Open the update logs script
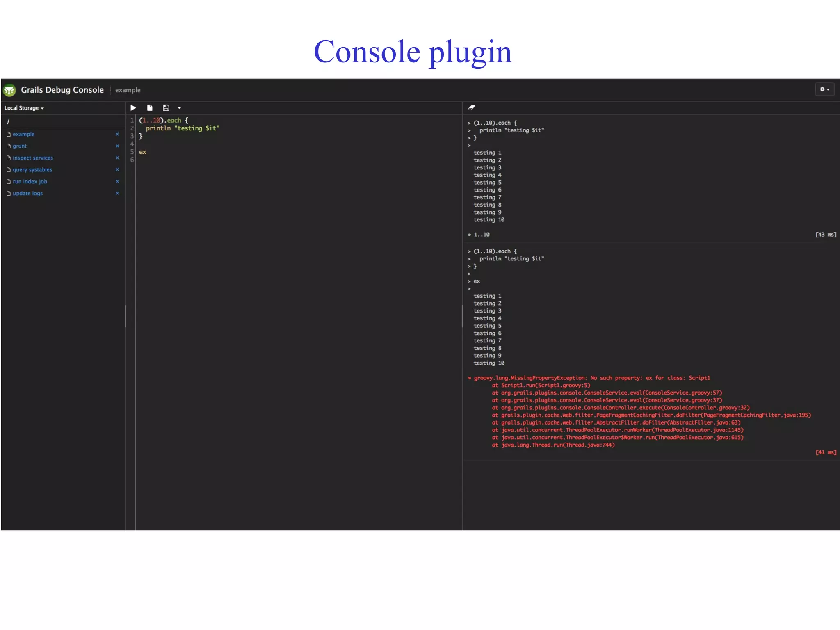Screen dimensions: 840x630 pyautogui.click(x=27, y=194)
